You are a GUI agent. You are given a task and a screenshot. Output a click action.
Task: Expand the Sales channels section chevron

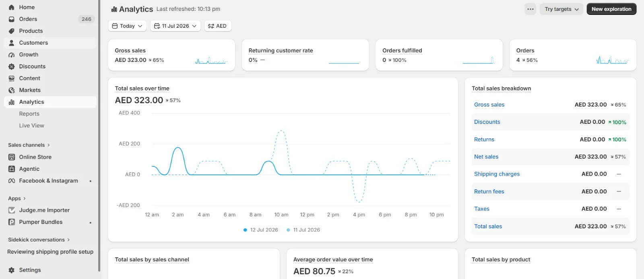pos(49,145)
